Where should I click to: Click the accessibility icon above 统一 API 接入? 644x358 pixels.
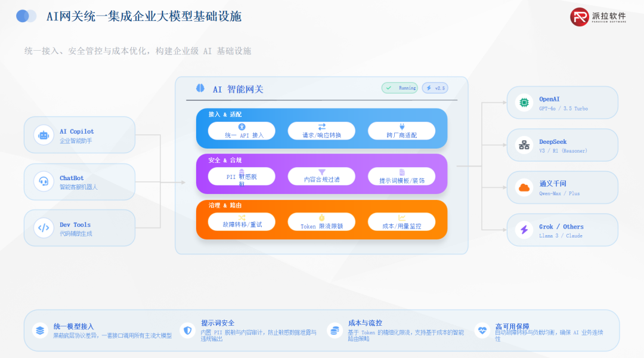pyautogui.click(x=241, y=126)
